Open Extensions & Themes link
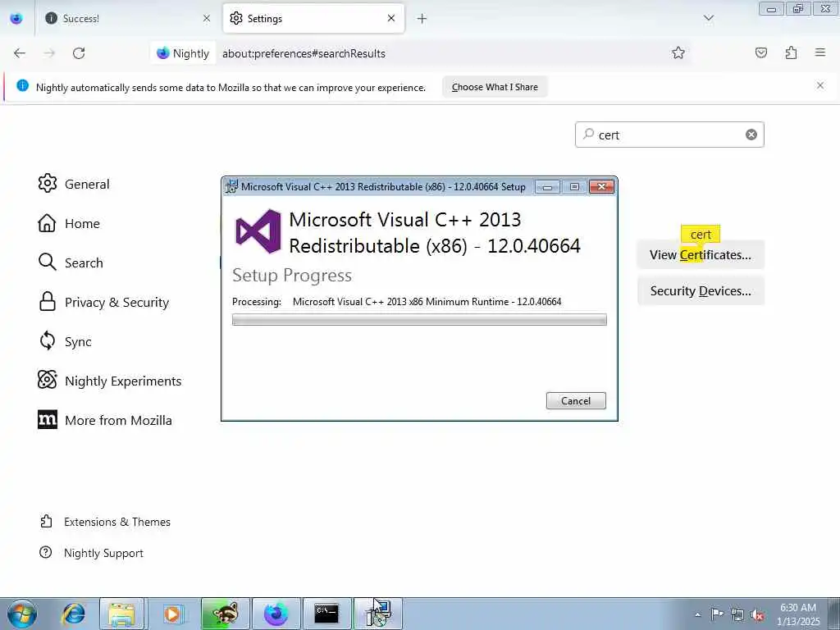This screenshot has height=630, width=840. tap(105, 522)
